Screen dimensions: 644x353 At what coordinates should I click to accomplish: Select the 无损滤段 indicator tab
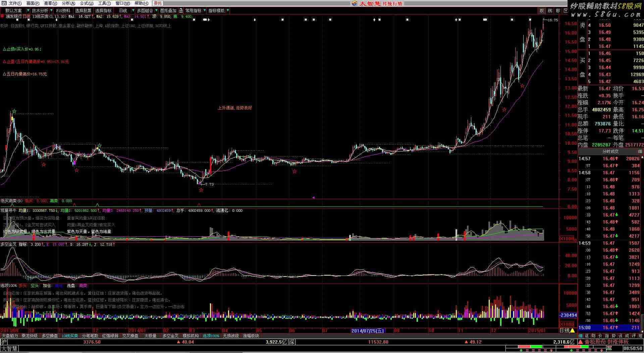[x=231, y=336]
